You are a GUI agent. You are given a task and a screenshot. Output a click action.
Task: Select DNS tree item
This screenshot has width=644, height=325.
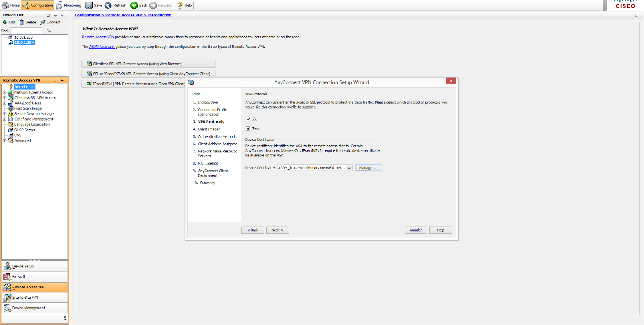click(x=18, y=135)
